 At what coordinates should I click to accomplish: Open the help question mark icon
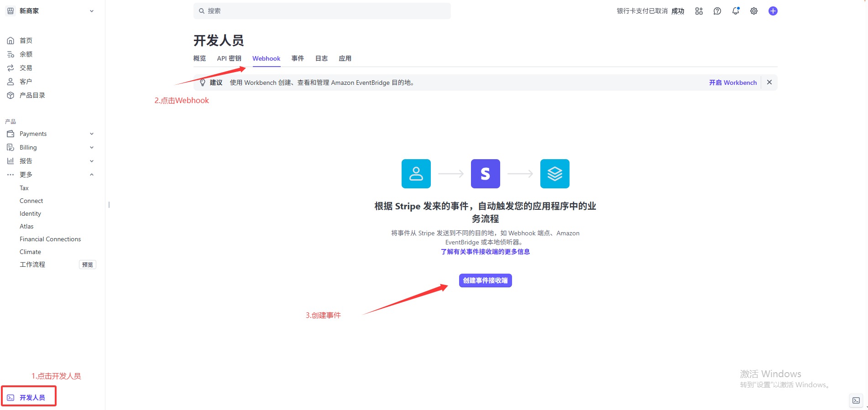point(717,11)
